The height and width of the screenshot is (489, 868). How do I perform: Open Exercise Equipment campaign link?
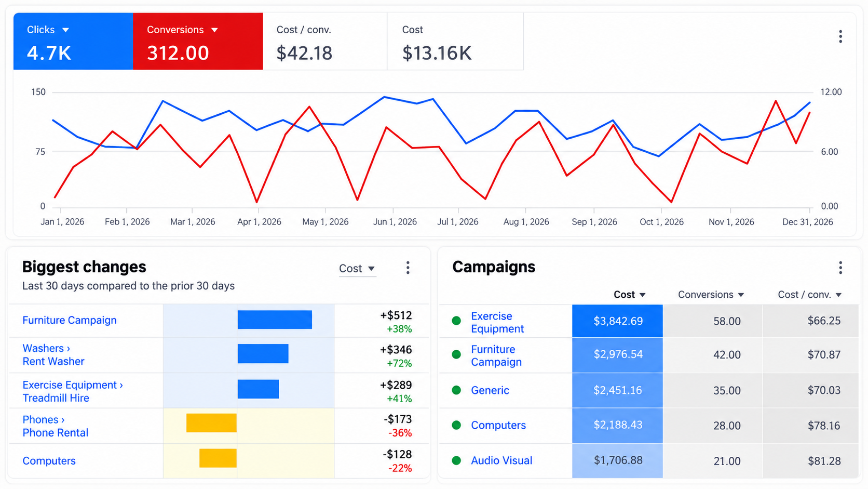(497, 322)
